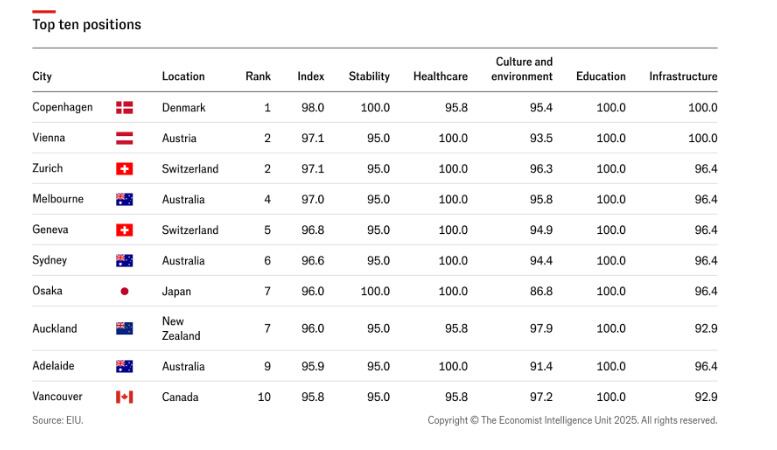Image resolution: width=777 pixels, height=450 pixels.
Task: Click the Education column header
Action: click(601, 77)
